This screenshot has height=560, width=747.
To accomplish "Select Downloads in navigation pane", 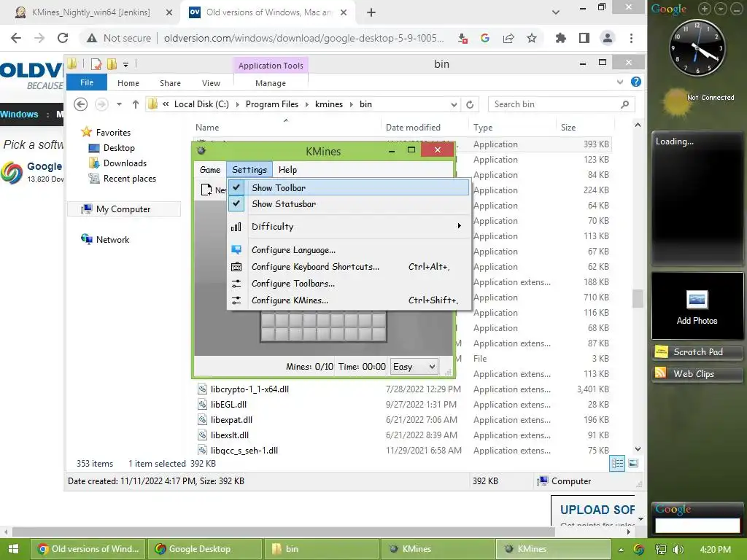I will (x=125, y=163).
